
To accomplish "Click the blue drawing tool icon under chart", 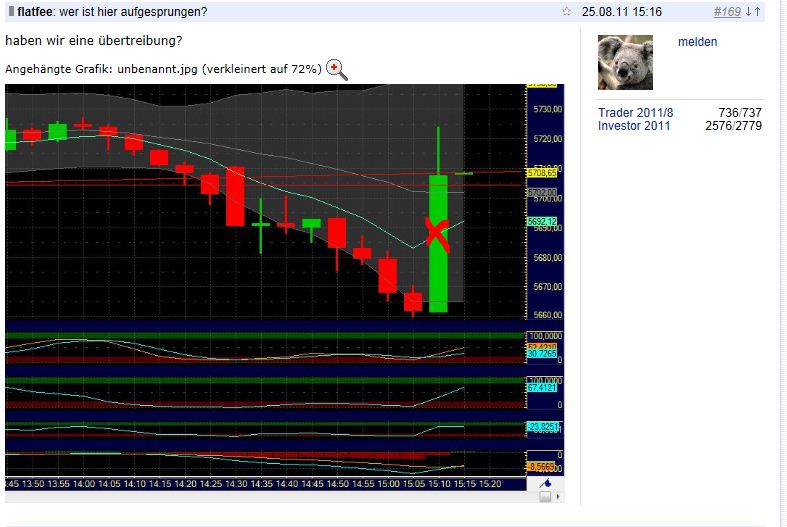I will (x=545, y=482).
